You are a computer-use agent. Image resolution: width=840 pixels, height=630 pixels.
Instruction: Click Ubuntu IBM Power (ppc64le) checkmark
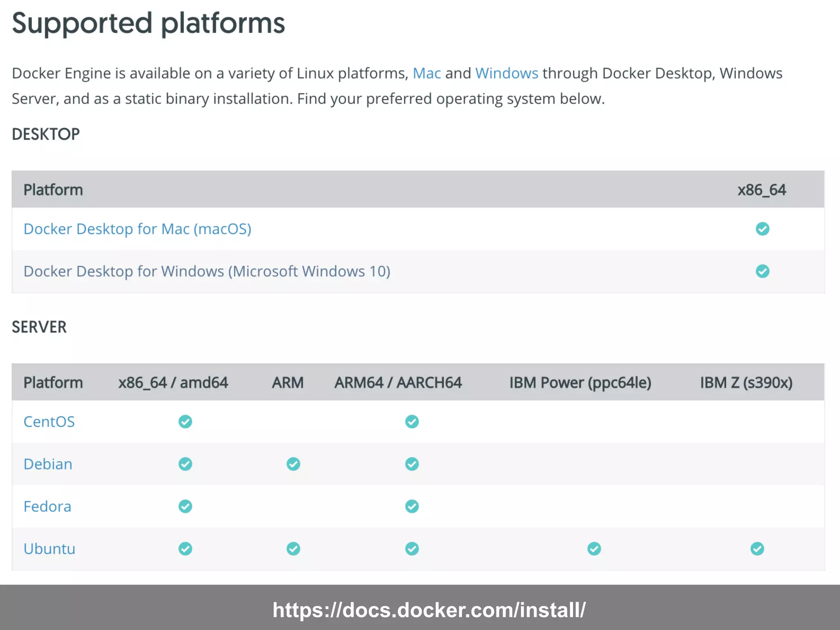(594, 549)
